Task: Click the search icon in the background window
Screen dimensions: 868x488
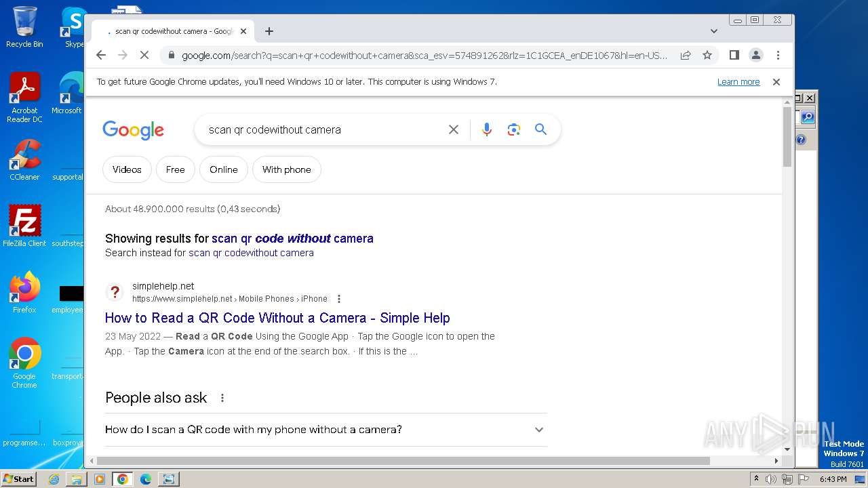Action: point(808,117)
